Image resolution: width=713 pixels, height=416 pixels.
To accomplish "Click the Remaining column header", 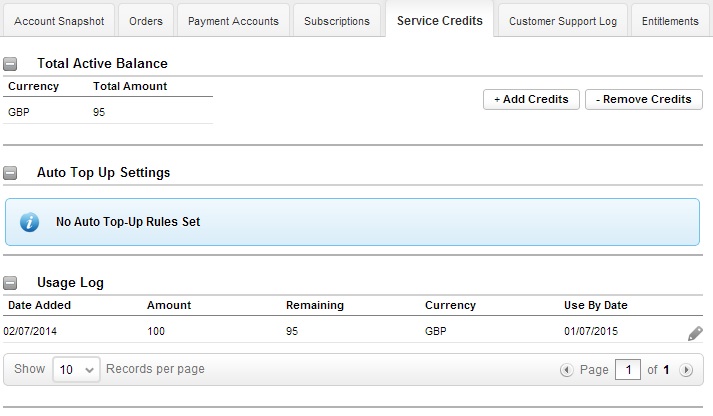I will tap(314, 305).
